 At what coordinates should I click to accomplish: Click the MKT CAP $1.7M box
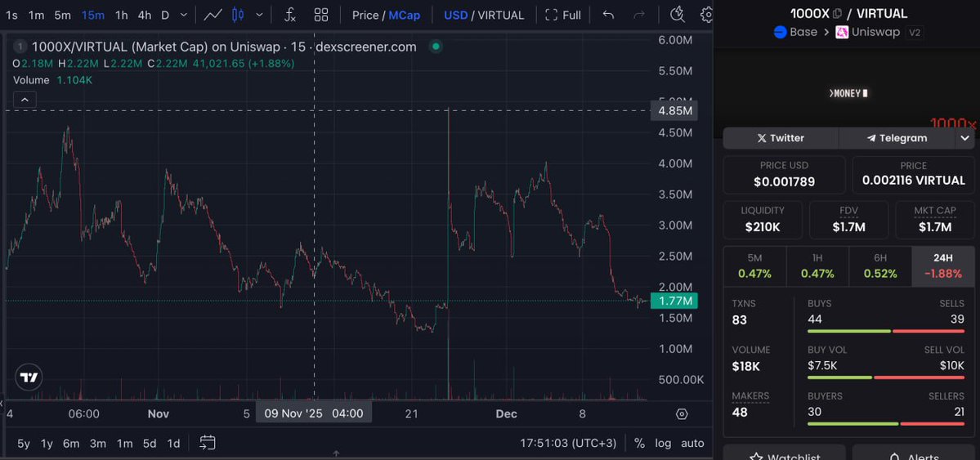935,220
